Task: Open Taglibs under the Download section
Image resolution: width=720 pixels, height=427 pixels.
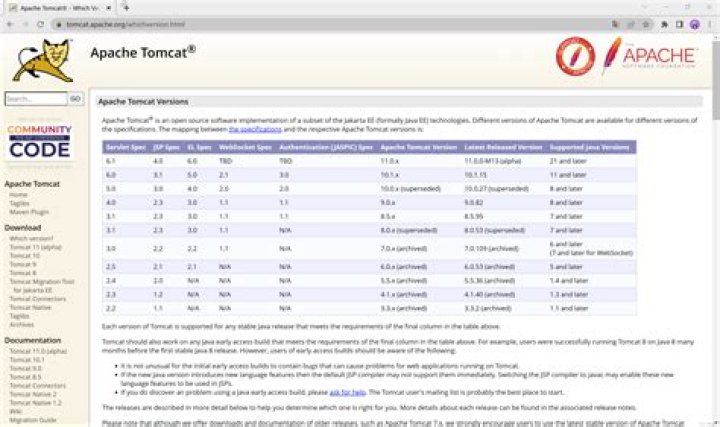Action: click(19, 316)
